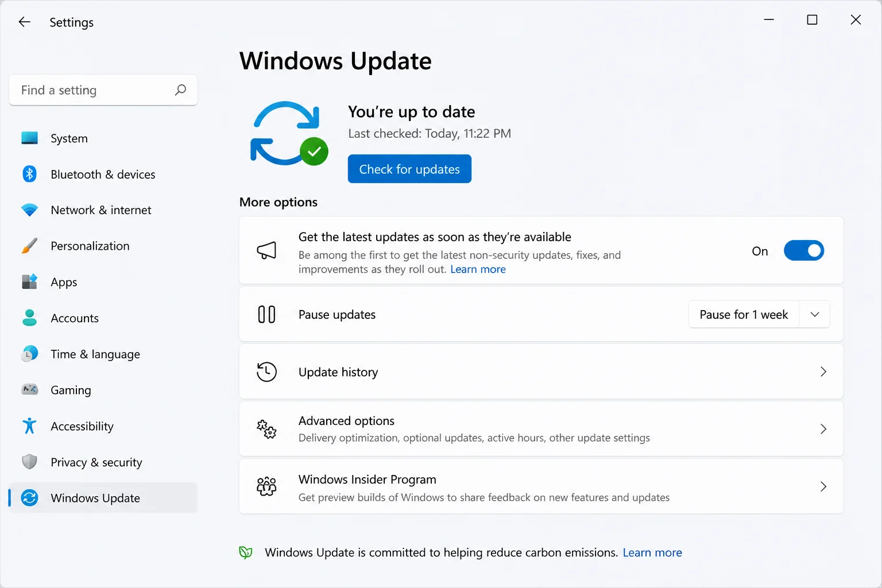The height and width of the screenshot is (588, 882).
Task: Click the Windows Update page title
Action: (335, 61)
